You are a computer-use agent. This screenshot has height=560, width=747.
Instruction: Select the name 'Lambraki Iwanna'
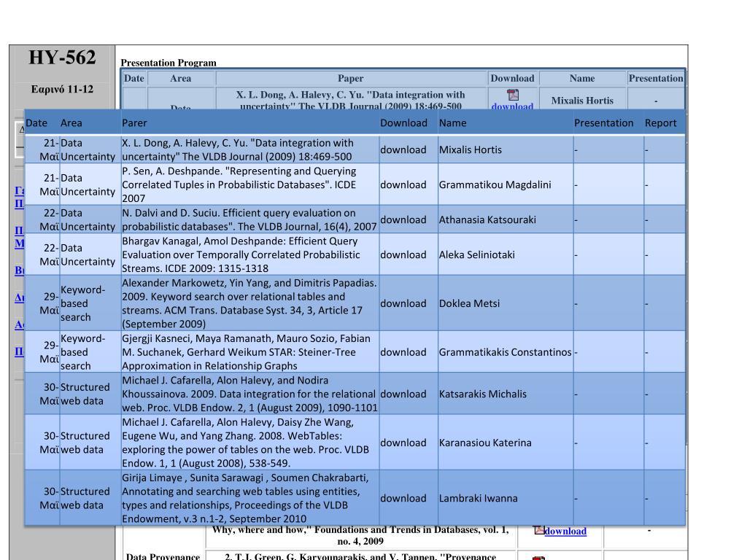pyautogui.click(x=479, y=498)
